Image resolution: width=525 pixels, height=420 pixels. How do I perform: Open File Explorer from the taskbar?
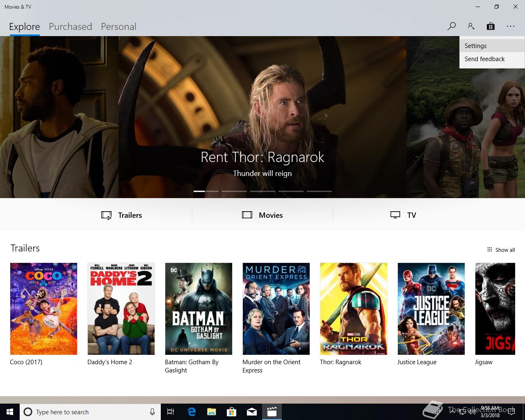(x=212, y=412)
